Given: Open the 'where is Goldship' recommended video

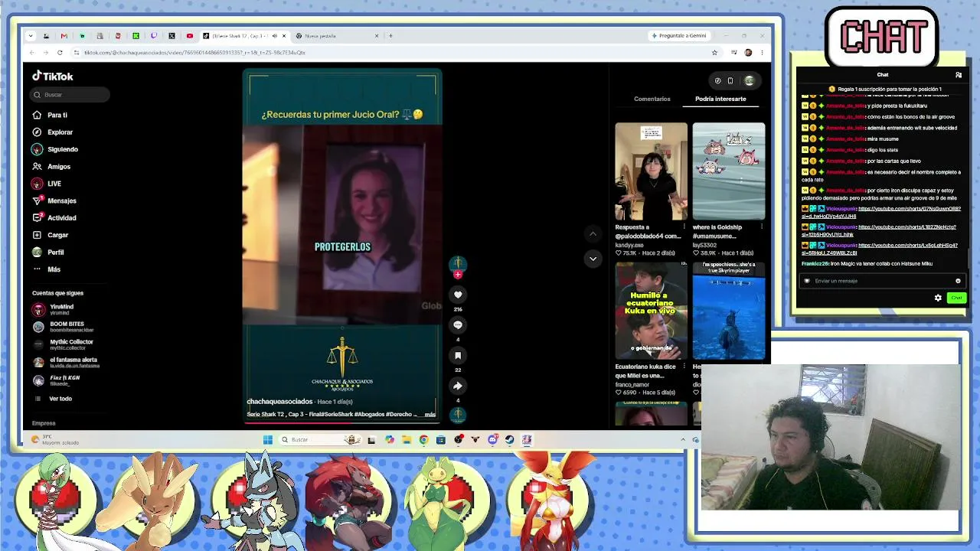Looking at the screenshot, I should pyautogui.click(x=728, y=171).
